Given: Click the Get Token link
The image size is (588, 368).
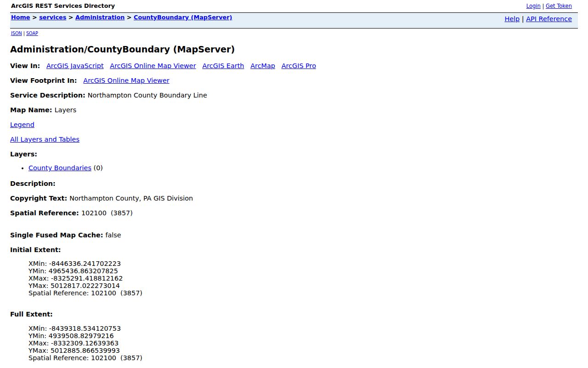Looking at the screenshot, I should coord(559,6).
